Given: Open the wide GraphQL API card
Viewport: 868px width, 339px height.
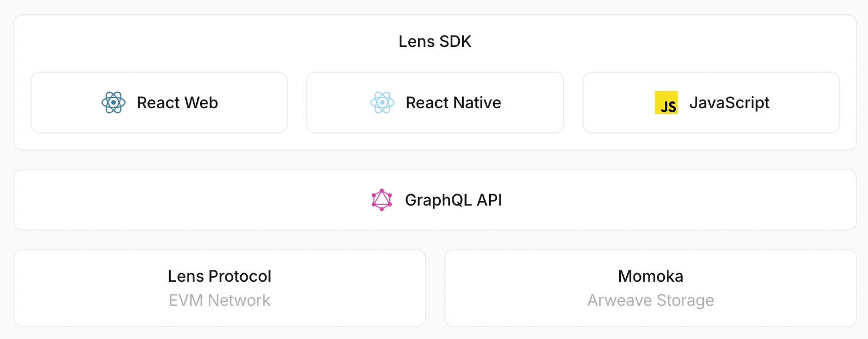Looking at the screenshot, I should tap(435, 200).
